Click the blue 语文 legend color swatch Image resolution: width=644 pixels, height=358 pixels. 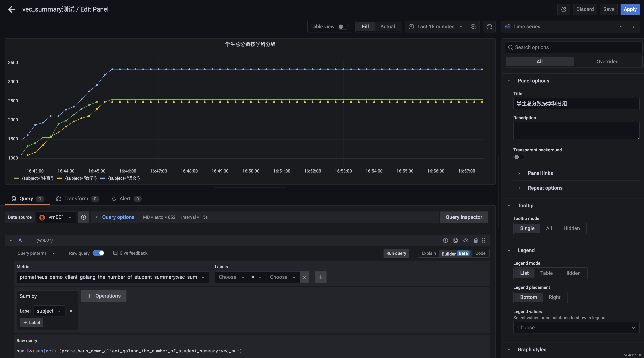click(x=103, y=178)
